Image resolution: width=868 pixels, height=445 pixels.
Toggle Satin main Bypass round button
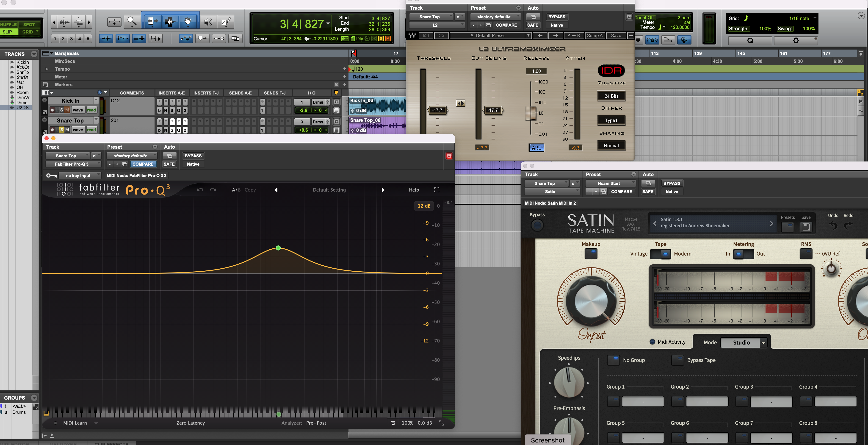[x=537, y=225]
